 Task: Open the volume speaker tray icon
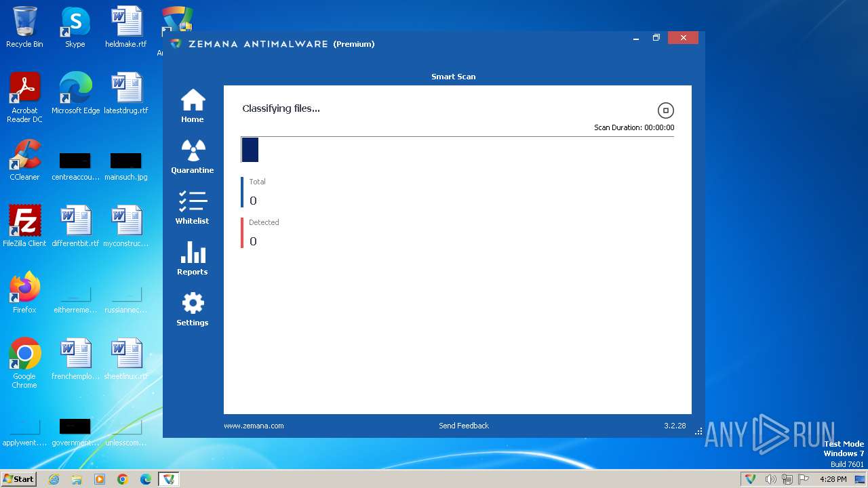tap(770, 479)
